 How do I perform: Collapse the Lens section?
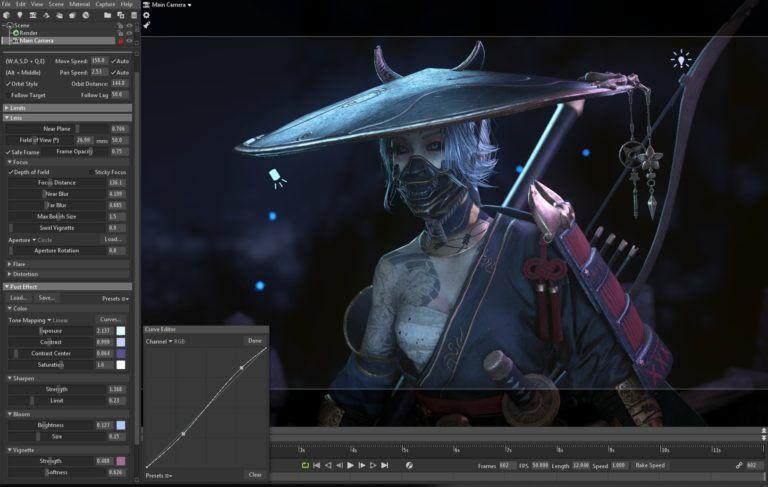point(68,118)
